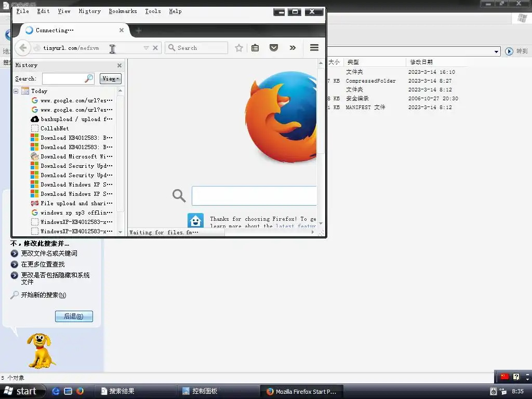The image size is (532, 399).
Task: Click the Firefox back arrow button
Action: pos(22,48)
